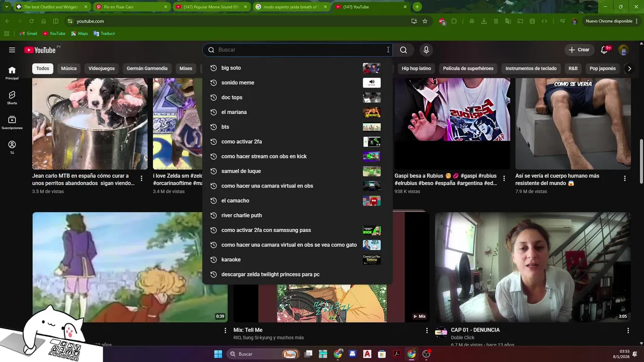Screen dimensions: 644x362
Task: Select the Pop japonés chip
Action: click(603, 68)
